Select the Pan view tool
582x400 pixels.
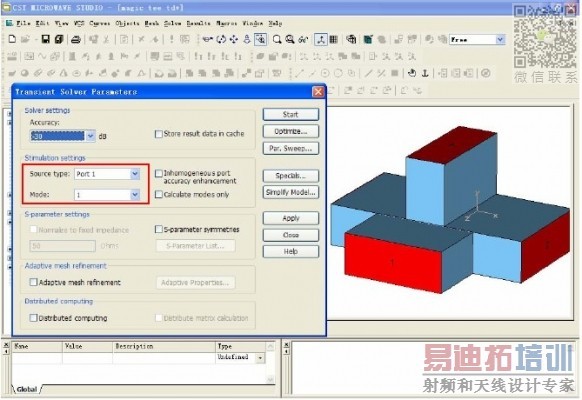tap(234, 39)
